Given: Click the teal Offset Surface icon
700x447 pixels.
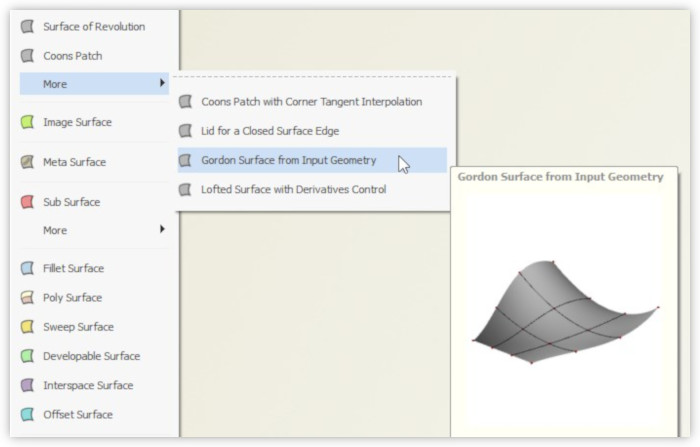Looking at the screenshot, I should click(27, 414).
